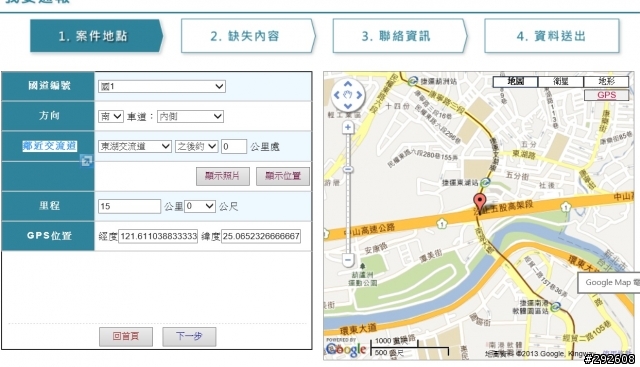Click the map pan up arrow
The height and width of the screenshot is (367, 640).
pyautogui.click(x=348, y=84)
